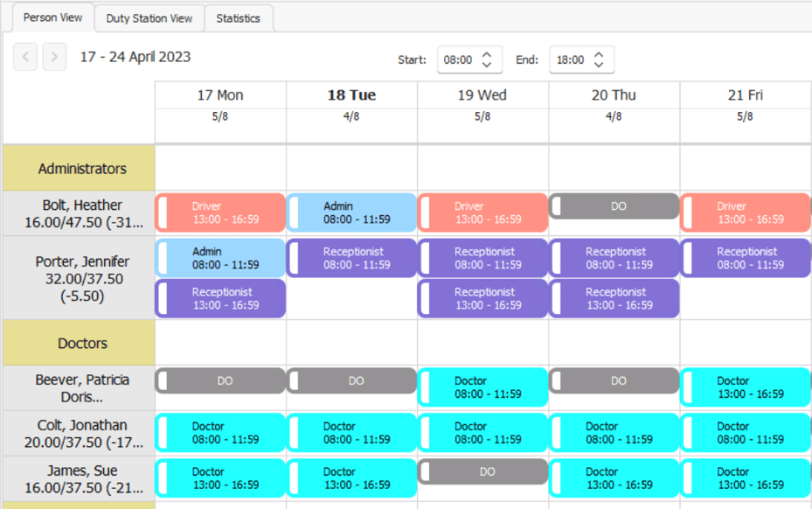Select Sue James's Wednesday DO block
812x509 pixels.
(483, 471)
